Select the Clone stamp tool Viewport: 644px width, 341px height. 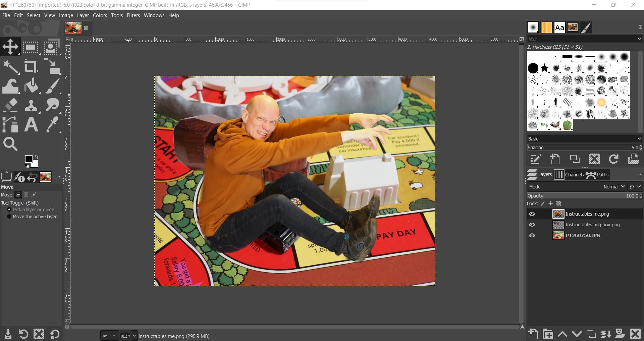click(31, 105)
